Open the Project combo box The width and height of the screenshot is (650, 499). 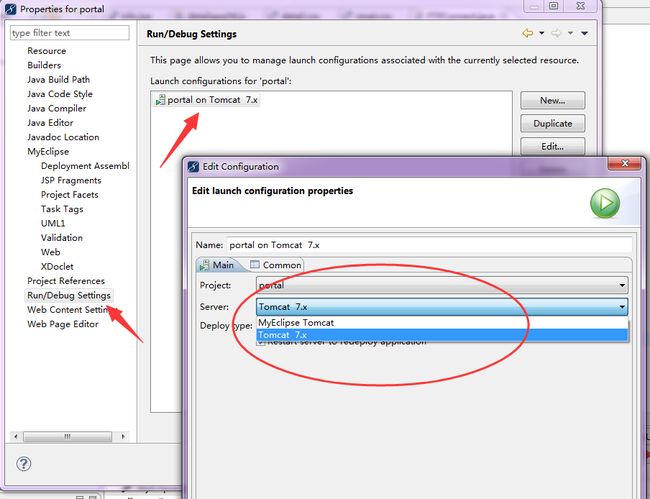[442, 285]
